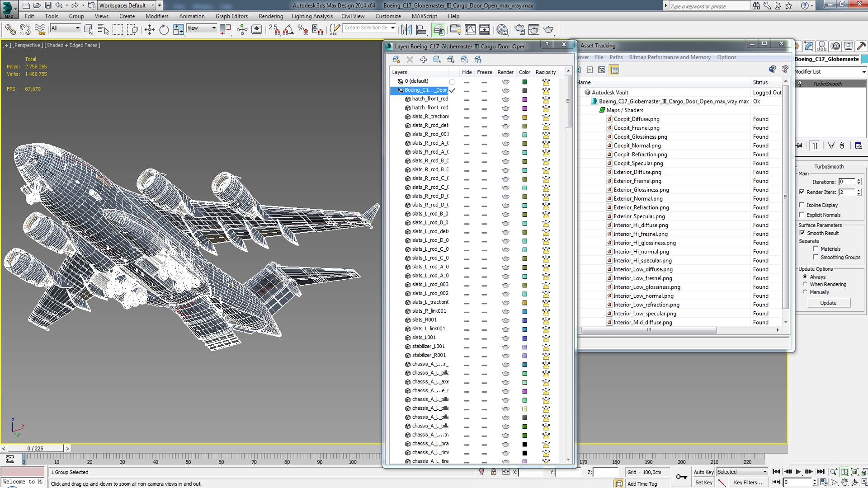Enable the Isoline Display checkbox
The height and width of the screenshot is (488, 868).
802,205
